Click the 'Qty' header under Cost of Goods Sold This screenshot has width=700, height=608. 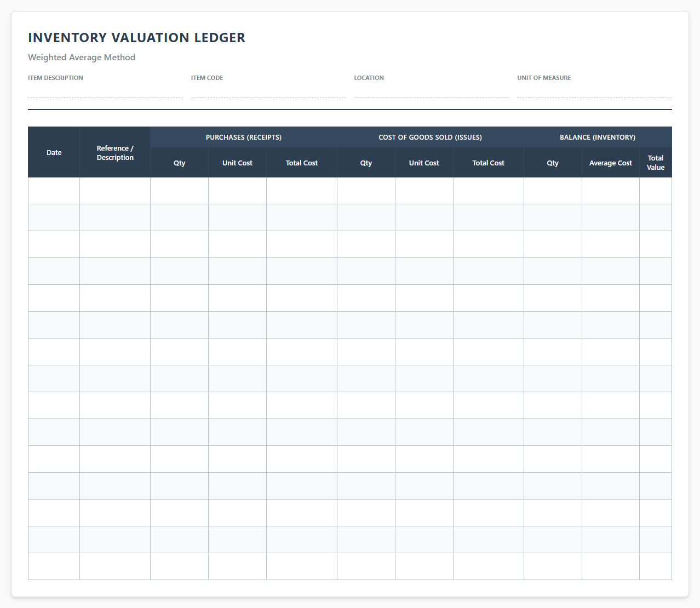click(x=366, y=163)
